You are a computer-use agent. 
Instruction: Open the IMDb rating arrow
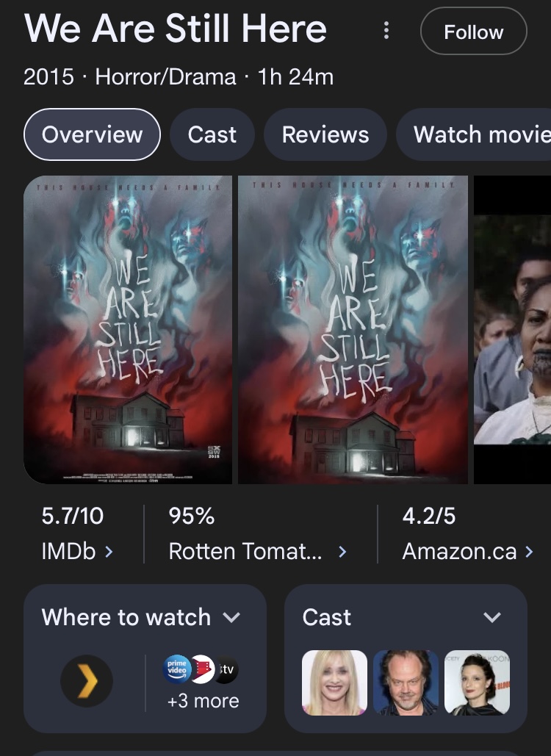pos(109,552)
